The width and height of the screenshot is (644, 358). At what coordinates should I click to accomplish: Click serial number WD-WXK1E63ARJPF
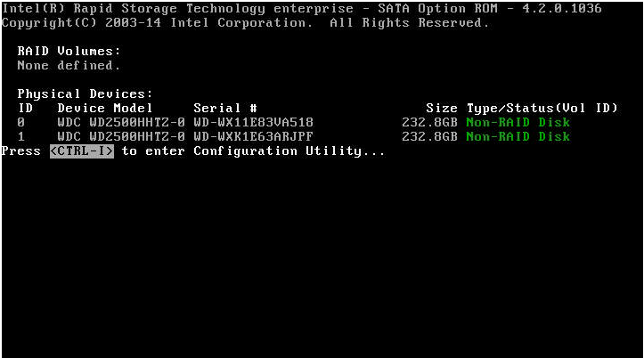click(253, 136)
